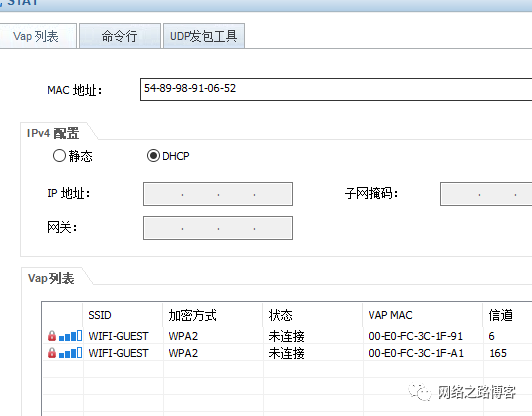Select WIFI-GUEST SSID in channel 6 row

[x=118, y=336]
